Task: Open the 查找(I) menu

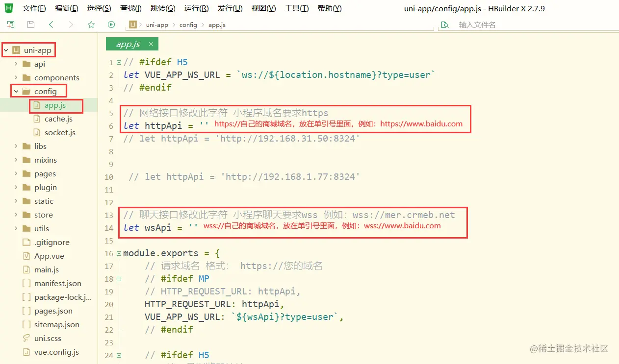Action: tap(131, 8)
